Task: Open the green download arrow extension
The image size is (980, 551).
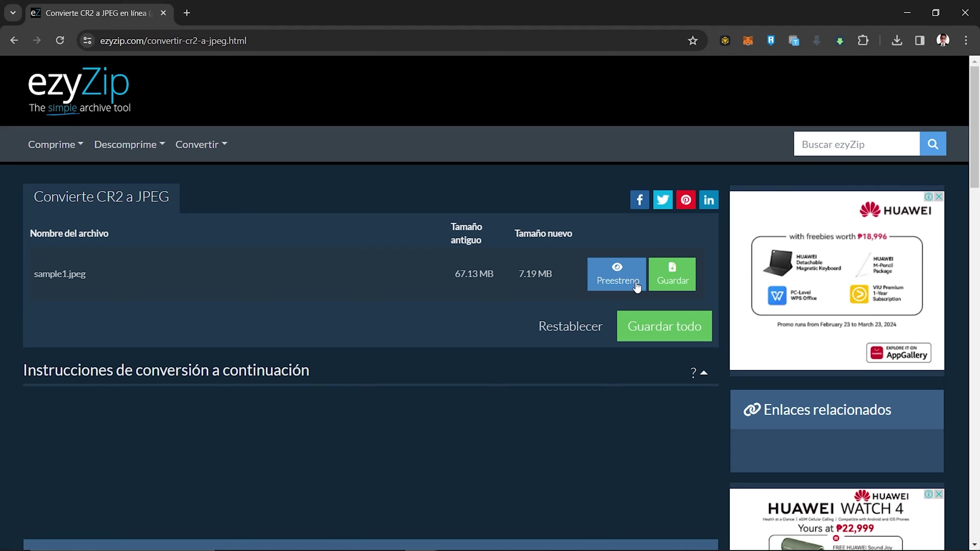Action: pyautogui.click(x=840, y=41)
